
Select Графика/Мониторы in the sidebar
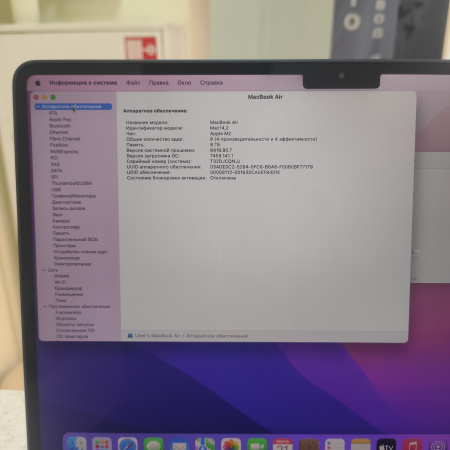coord(74,196)
